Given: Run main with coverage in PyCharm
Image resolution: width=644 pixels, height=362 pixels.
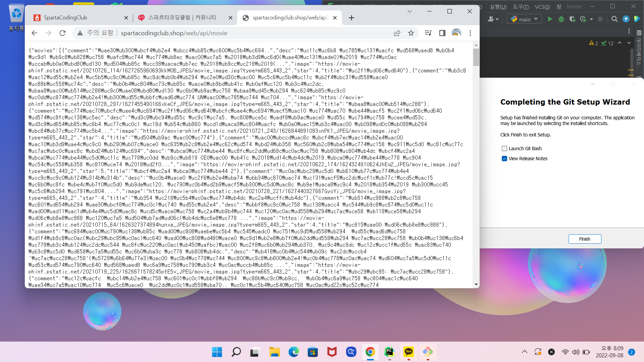Looking at the screenshot, I should coord(572,19).
